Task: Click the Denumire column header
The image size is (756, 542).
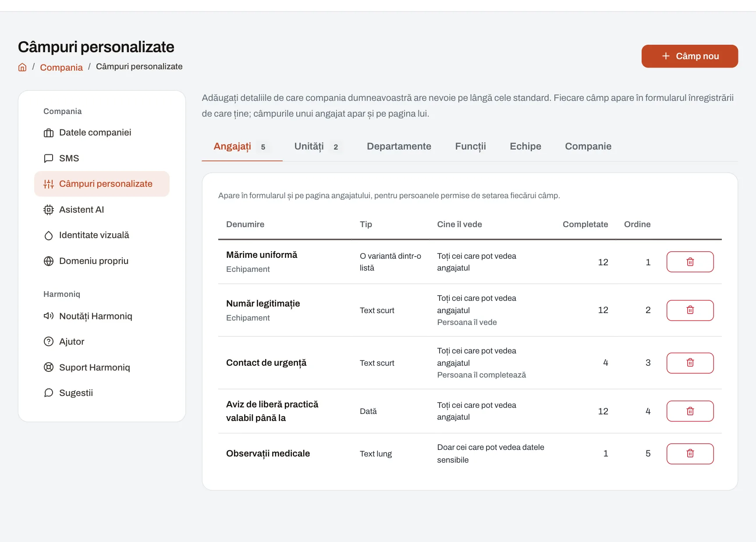Action: click(x=245, y=225)
